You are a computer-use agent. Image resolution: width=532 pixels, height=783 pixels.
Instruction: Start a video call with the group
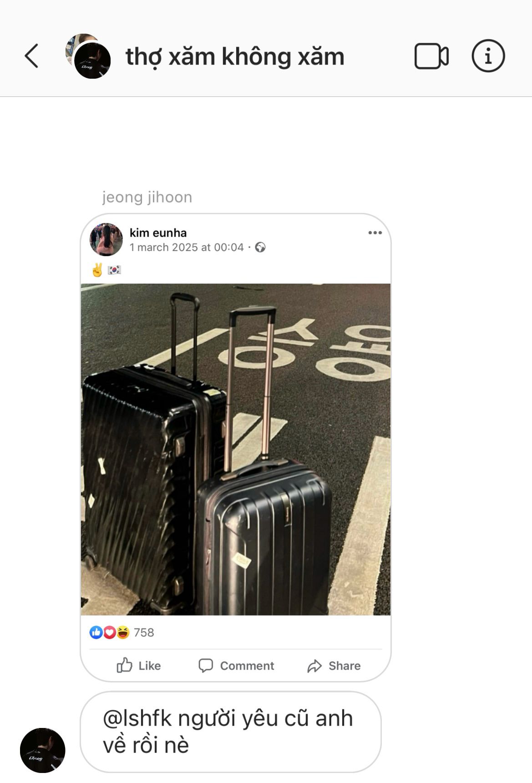pyautogui.click(x=431, y=56)
